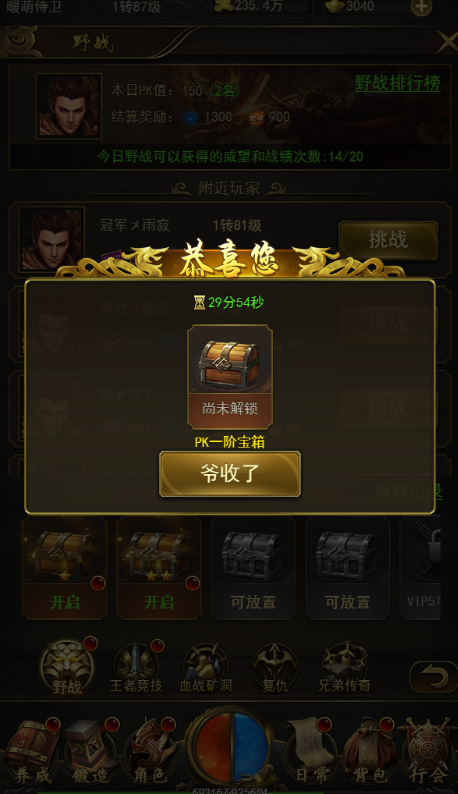The height and width of the screenshot is (794, 458).
Task: Open the 王者竞技 arena icon
Action: click(136, 667)
